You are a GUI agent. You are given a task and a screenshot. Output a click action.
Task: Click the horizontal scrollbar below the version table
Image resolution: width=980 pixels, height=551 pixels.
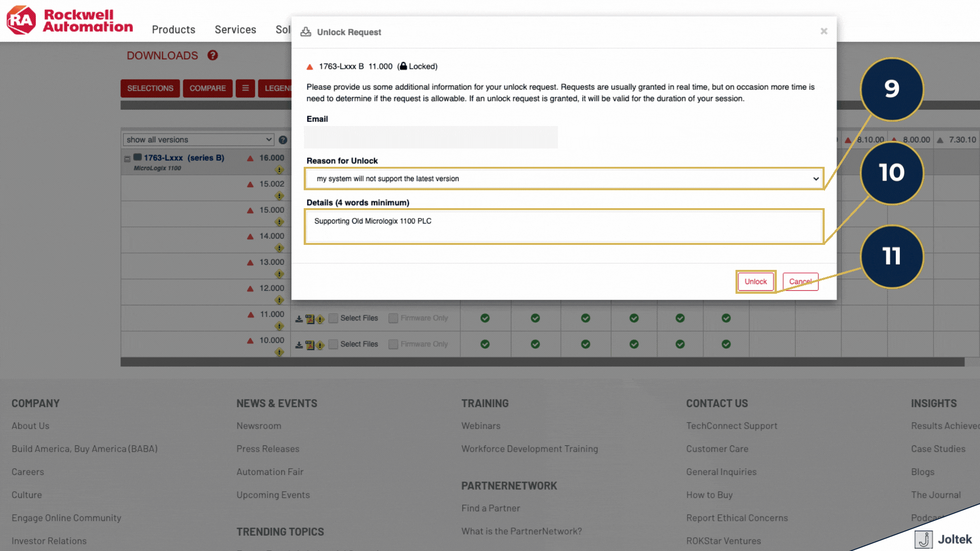pos(542,362)
